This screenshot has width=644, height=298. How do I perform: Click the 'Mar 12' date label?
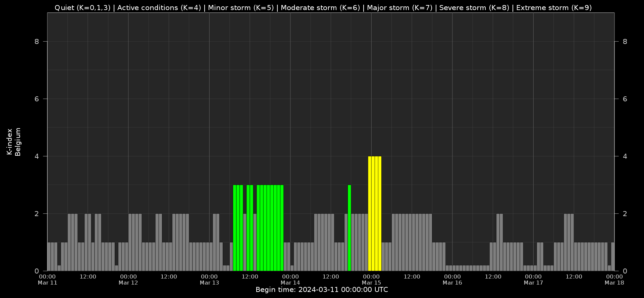(x=128, y=283)
